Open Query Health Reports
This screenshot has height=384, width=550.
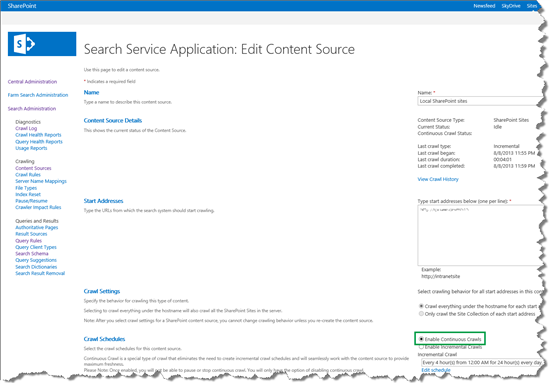click(x=39, y=142)
